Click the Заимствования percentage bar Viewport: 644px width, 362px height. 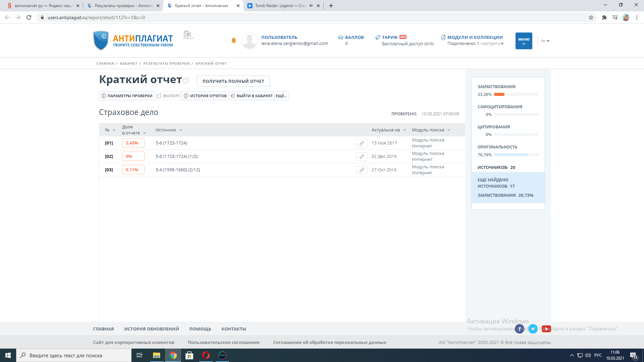tap(516, 95)
